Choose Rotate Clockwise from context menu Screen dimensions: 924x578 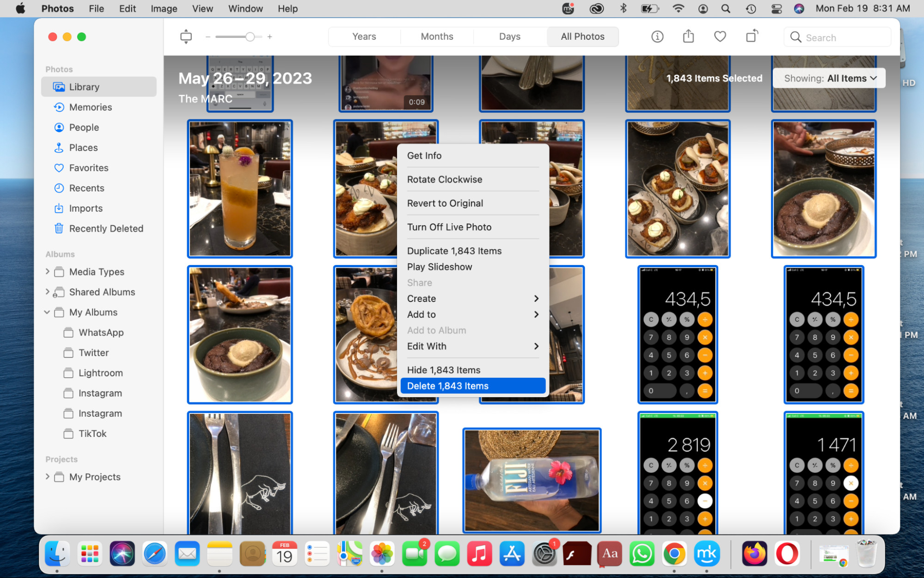473,179
